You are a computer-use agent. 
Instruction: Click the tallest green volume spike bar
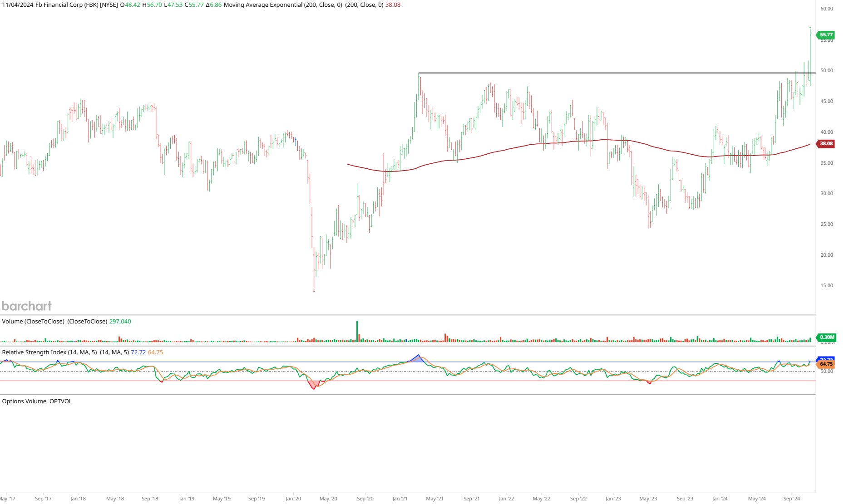tap(357, 331)
